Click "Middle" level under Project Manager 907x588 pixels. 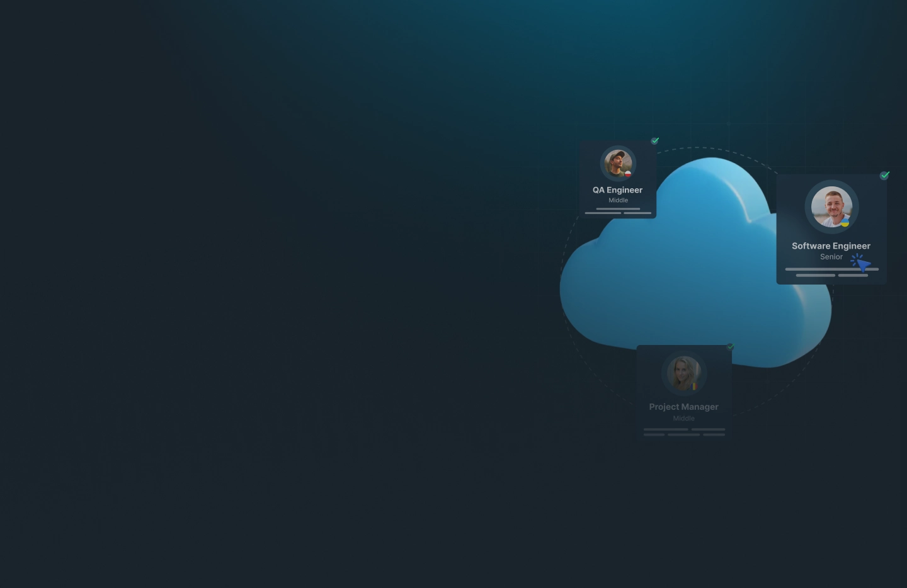tap(683, 419)
